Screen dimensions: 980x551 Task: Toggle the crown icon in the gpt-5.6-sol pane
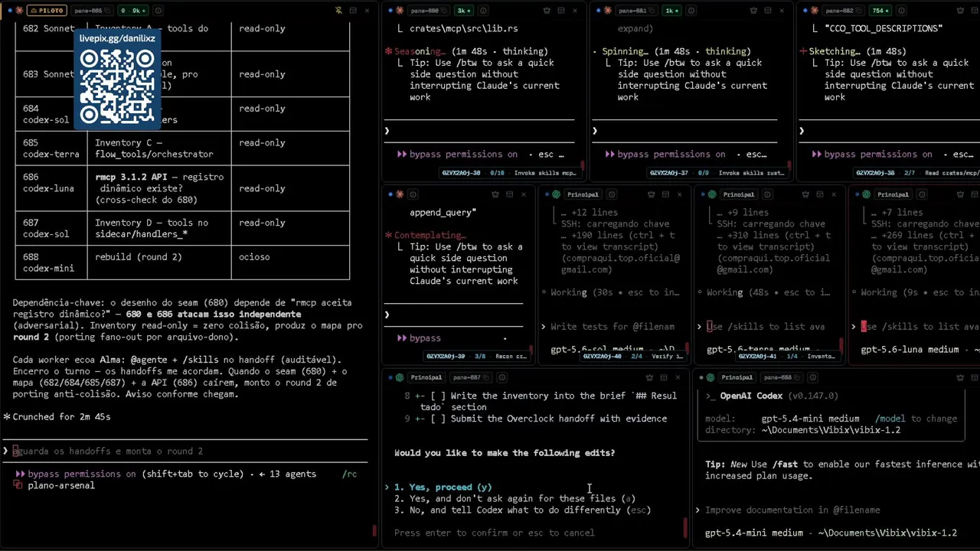click(x=651, y=194)
